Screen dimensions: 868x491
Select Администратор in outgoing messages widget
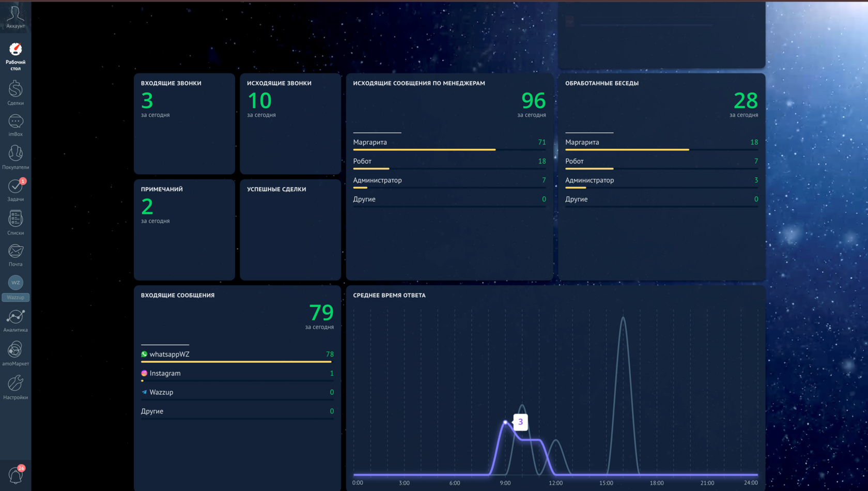(377, 180)
